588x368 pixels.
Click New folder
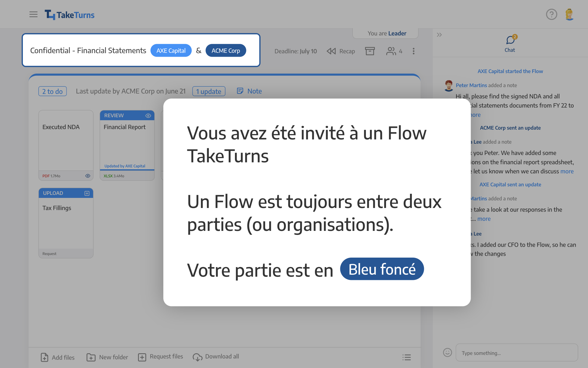click(107, 357)
